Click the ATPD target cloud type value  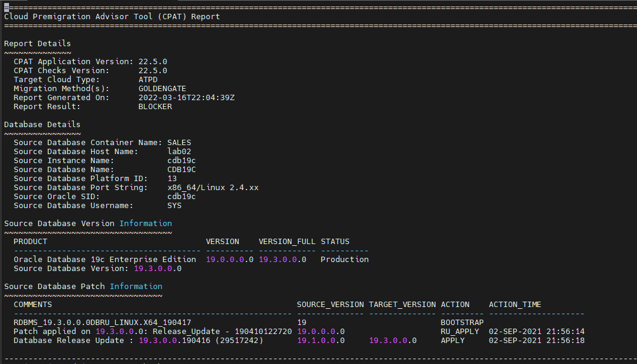pos(148,79)
